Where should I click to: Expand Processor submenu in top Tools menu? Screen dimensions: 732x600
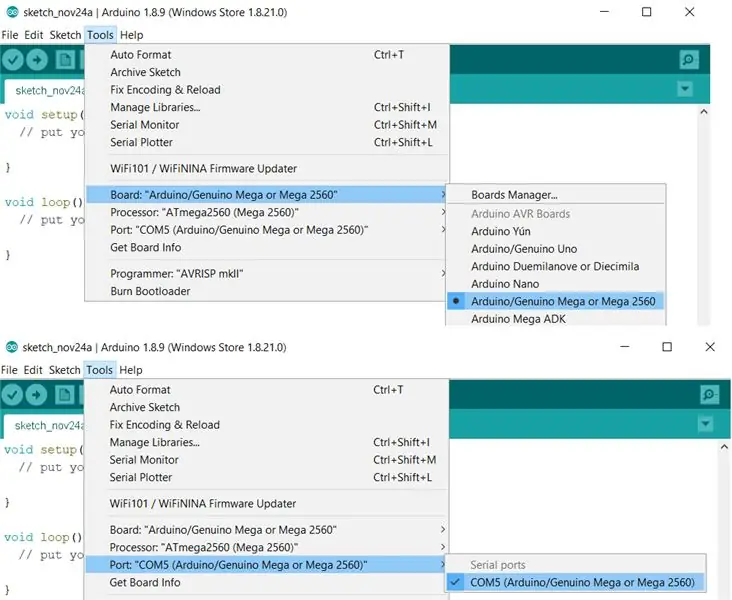pyautogui.click(x=267, y=212)
